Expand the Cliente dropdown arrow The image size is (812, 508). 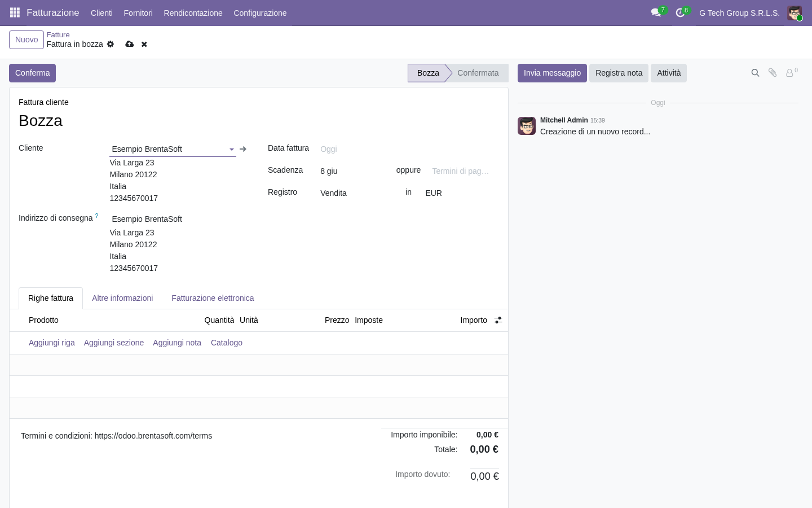(x=232, y=150)
